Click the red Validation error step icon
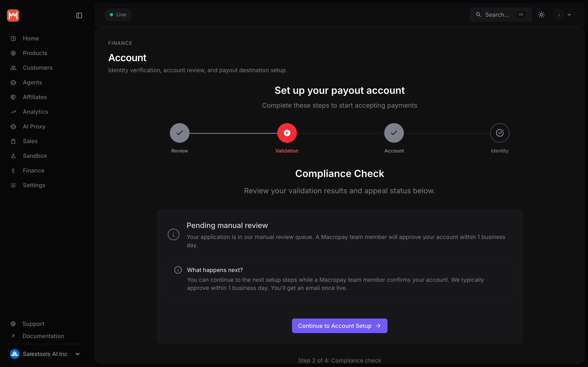The image size is (588, 367). click(x=287, y=133)
